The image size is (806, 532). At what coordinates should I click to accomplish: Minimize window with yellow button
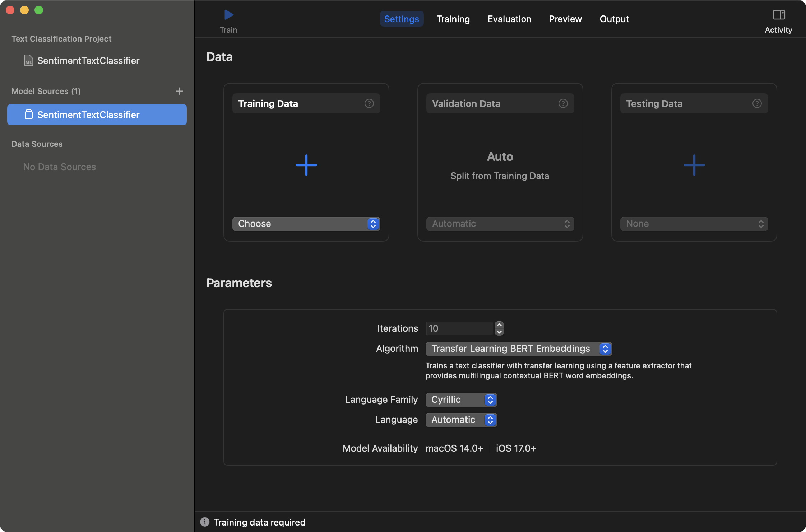(x=24, y=10)
